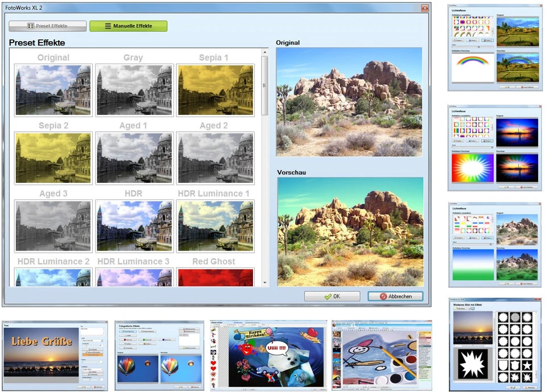Choose the Sepia 2 preset
This screenshot has width=546, height=392.
[x=53, y=157]
